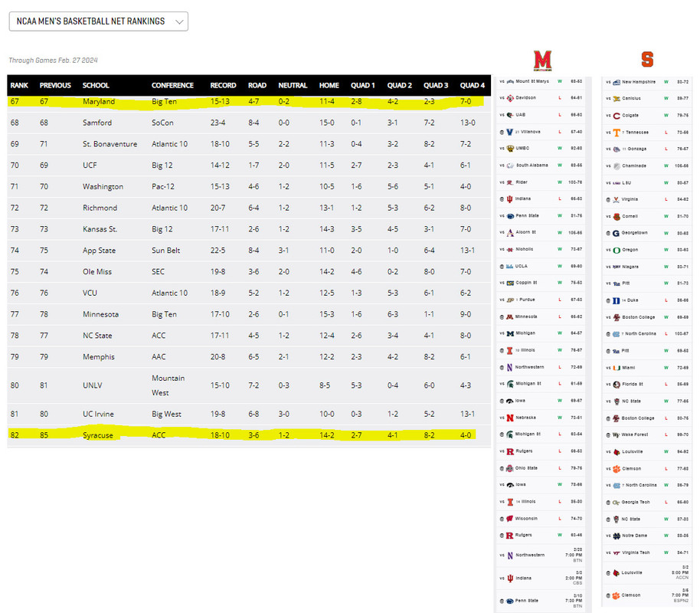Click the RANK column header
The height and width of the screenshot is (613, 700).
pos(19,85)
